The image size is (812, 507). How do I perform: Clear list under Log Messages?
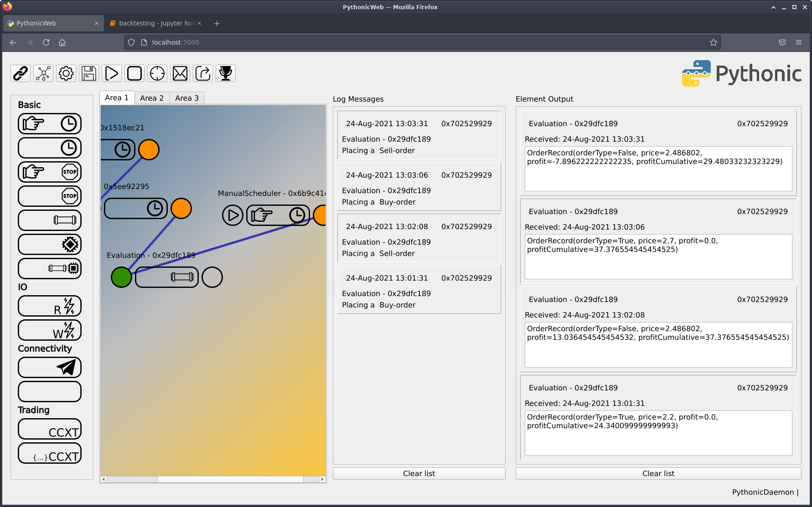tap(419, 473)
